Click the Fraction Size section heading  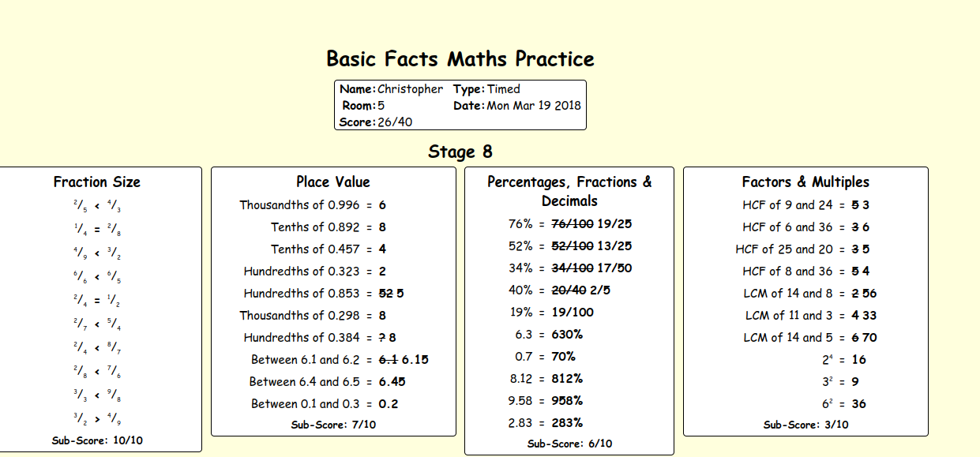pos(97,182)
